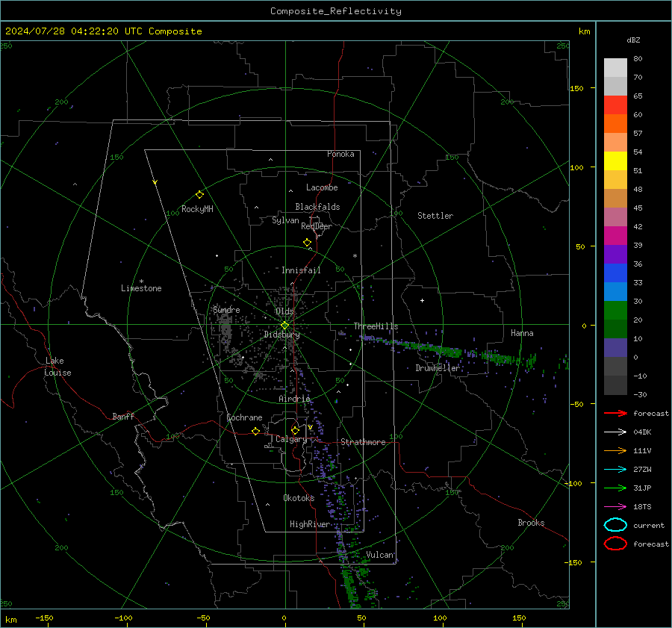
Task: Click yellow Y marker northwest of RockyMH
Action: (x=155, y=182)
